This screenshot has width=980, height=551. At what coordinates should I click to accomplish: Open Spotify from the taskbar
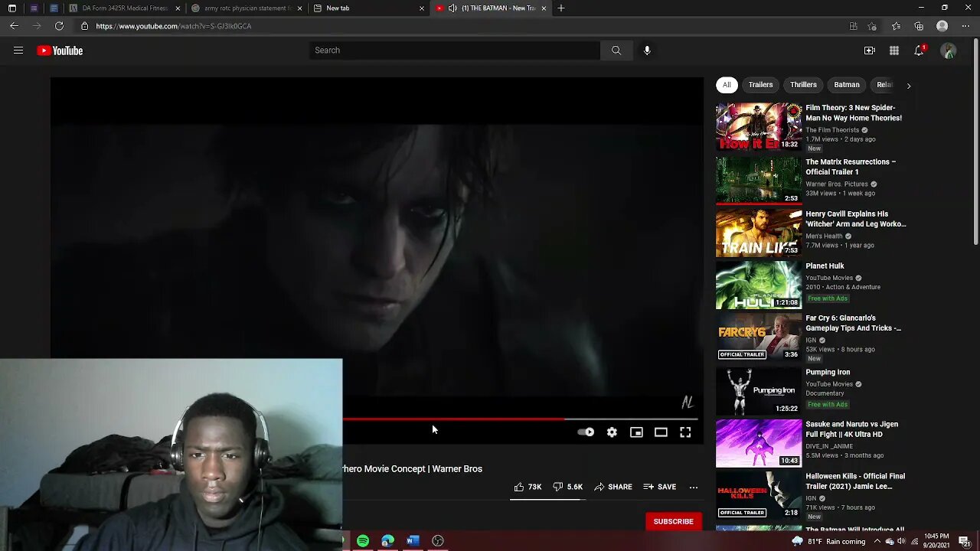coord(363,541)
